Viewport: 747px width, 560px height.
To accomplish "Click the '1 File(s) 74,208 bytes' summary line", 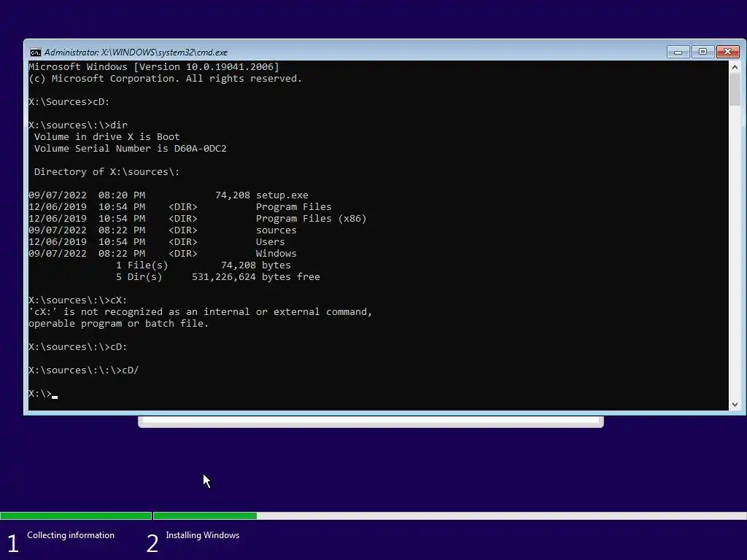I will (x=204, y=265).
